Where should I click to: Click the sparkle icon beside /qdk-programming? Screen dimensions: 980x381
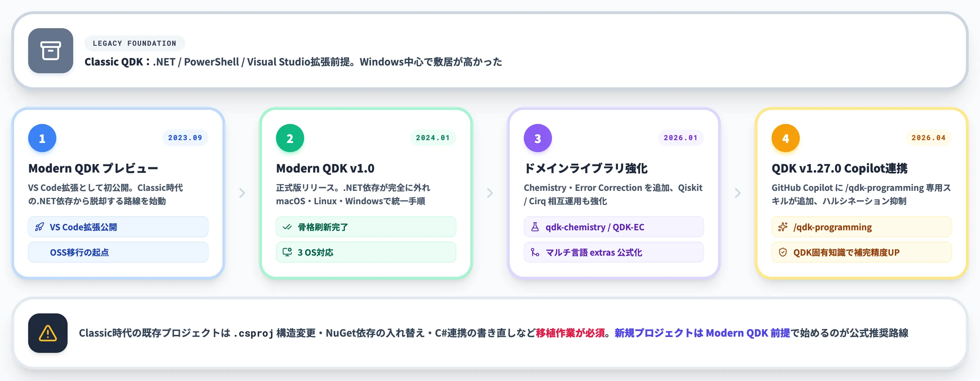783,227
